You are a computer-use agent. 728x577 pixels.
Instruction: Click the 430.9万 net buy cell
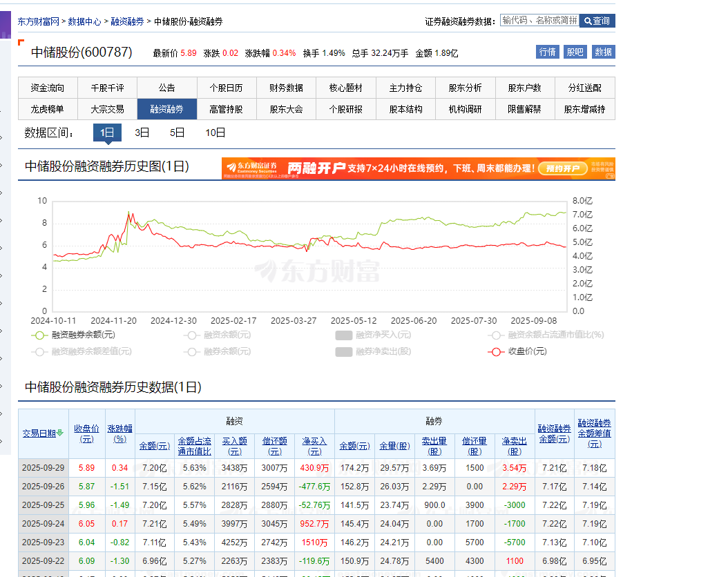[314, 468]
